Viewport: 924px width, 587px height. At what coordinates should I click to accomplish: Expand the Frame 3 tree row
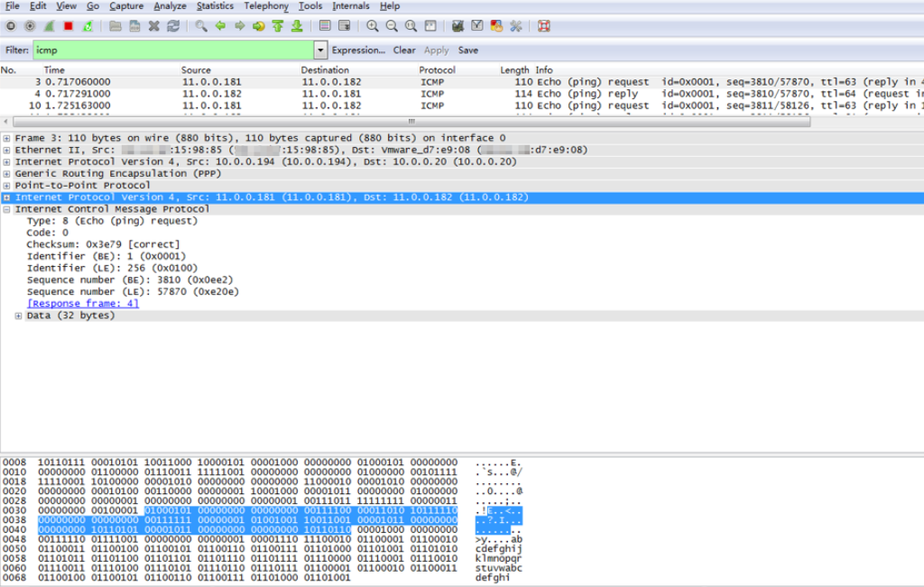[6, 138]
